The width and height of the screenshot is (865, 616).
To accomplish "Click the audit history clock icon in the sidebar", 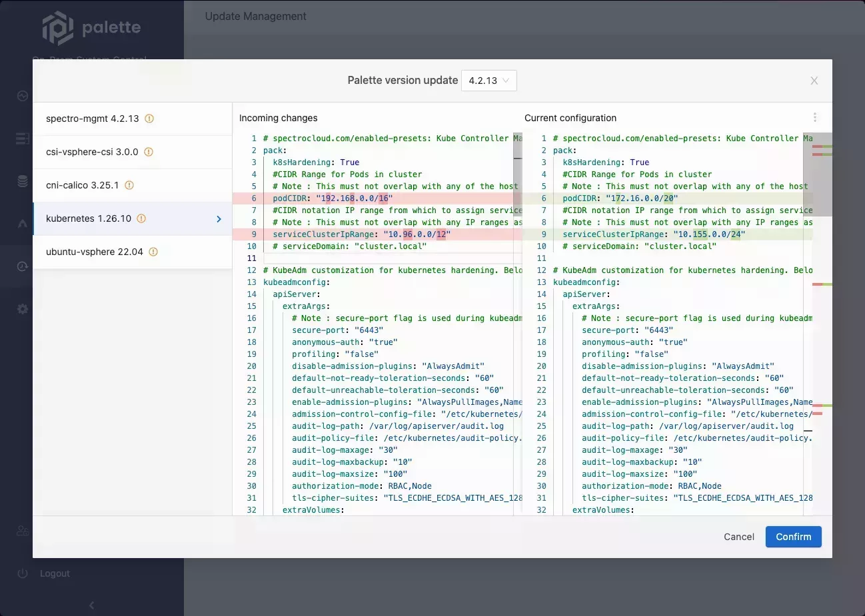I will 22,266.
